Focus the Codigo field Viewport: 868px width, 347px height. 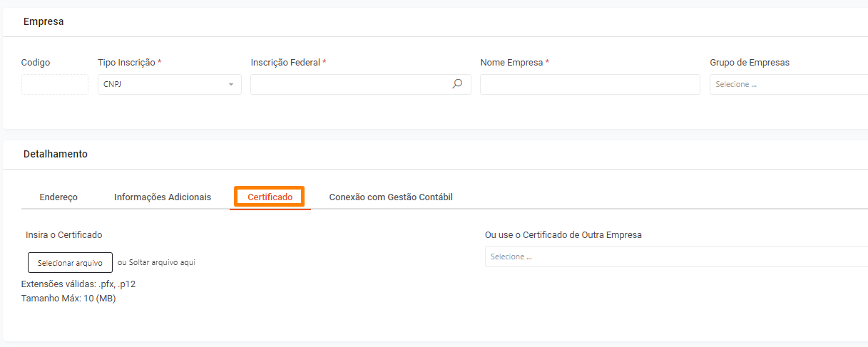(x=55, y=84)
